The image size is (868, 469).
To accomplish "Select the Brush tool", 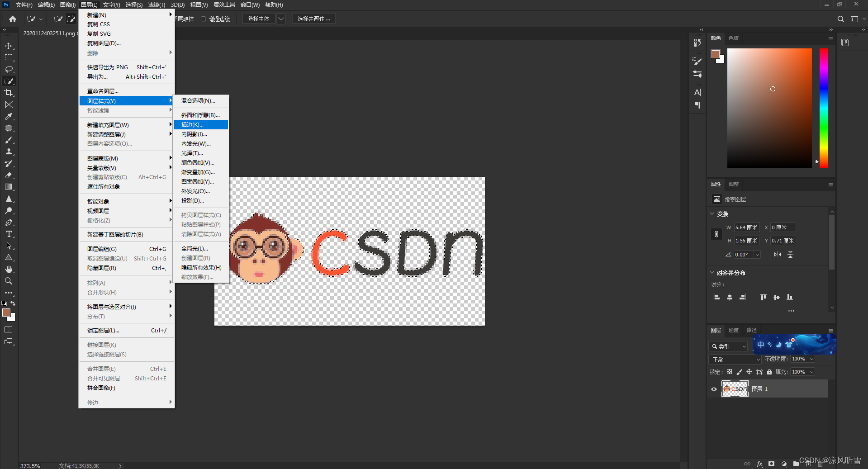I will click(9, 140).
